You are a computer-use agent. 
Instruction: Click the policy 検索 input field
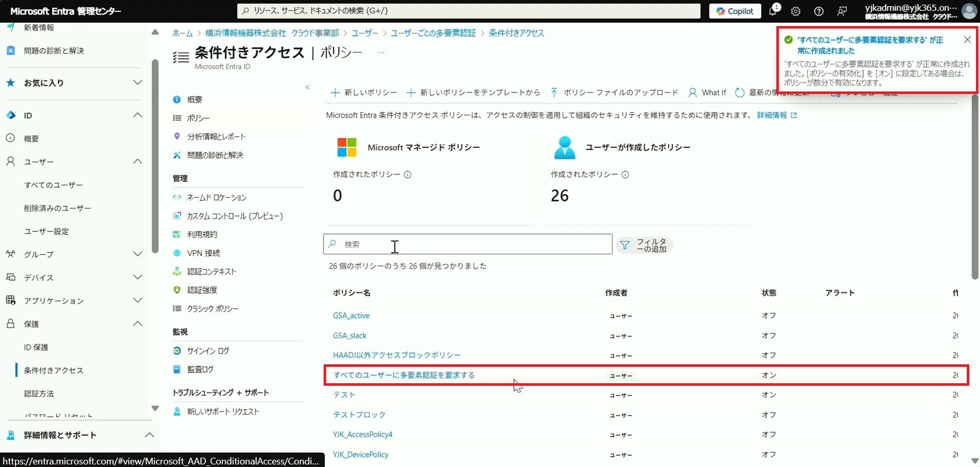point(468,244)
